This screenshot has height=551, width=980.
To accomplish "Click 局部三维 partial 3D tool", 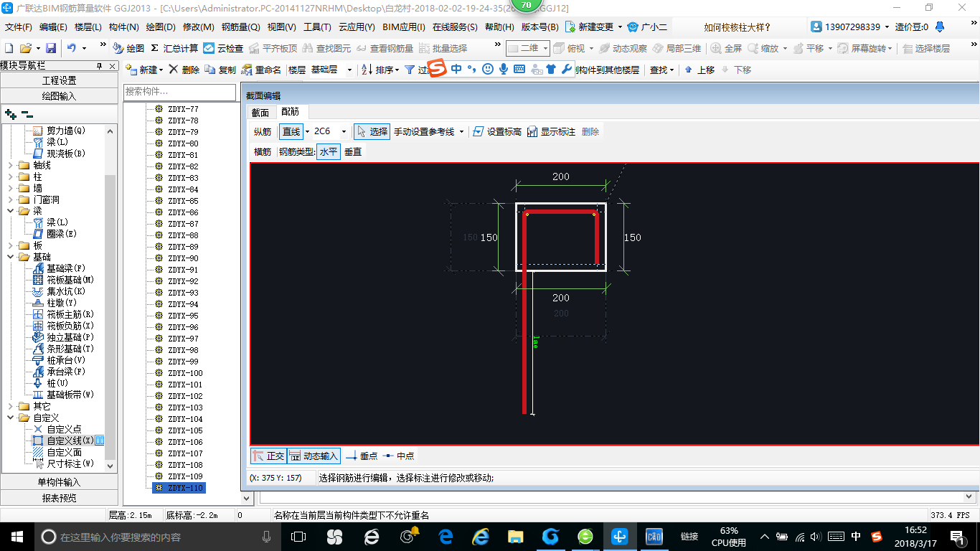I will [677, 48].
